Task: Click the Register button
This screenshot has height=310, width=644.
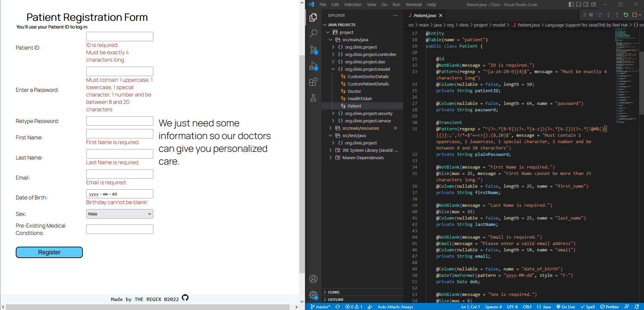Action: coord(49,252)
